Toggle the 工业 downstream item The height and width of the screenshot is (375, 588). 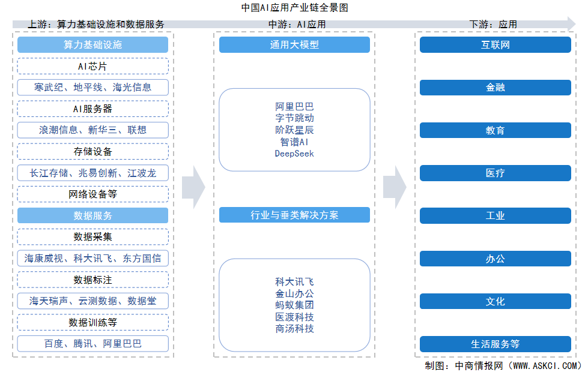(496, 216)
